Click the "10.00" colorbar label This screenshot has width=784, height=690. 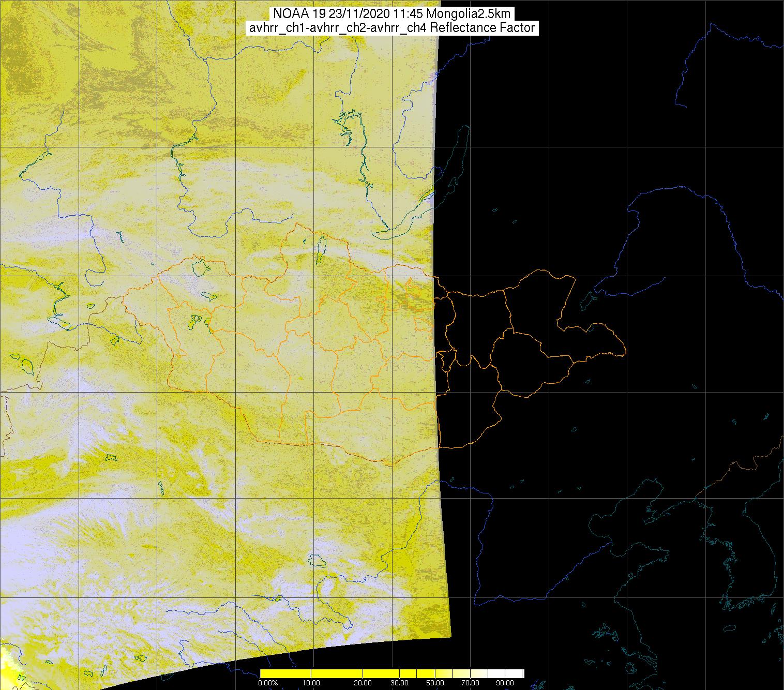[x=311, y=683]
